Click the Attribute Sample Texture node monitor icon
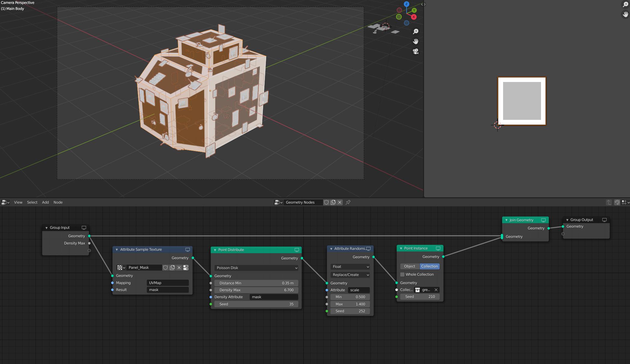The height and width of the screenshot is (364, 630). pyautogui.click(x=188, y=250)
